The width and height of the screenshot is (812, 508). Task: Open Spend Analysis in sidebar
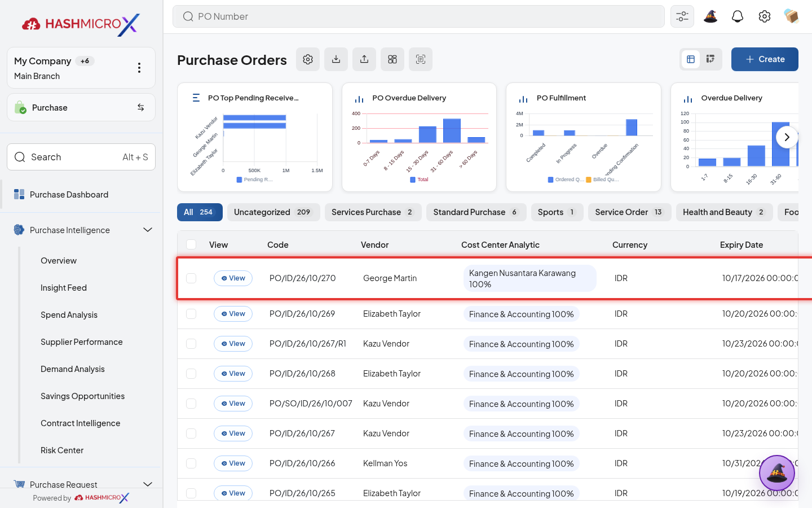[69, 315]
